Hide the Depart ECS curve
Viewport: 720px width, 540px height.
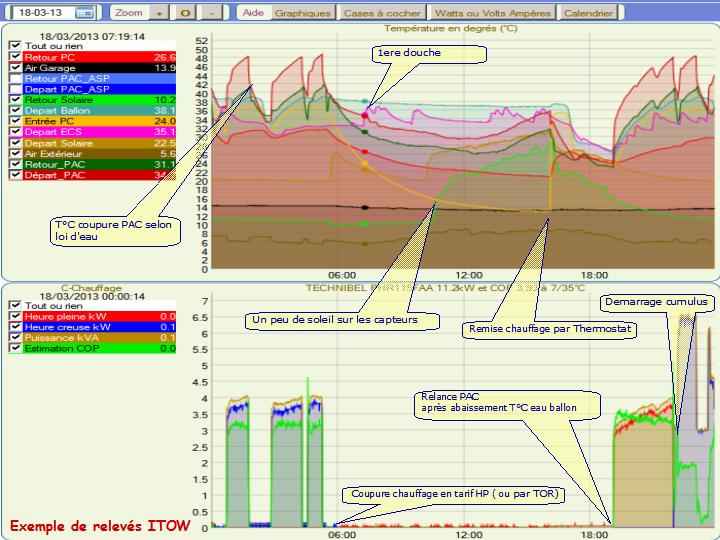14,132
